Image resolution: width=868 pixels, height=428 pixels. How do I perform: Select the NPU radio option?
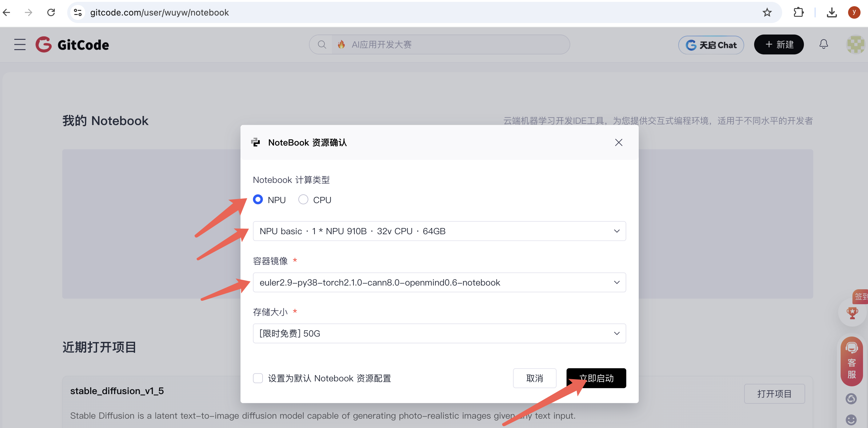258,199
